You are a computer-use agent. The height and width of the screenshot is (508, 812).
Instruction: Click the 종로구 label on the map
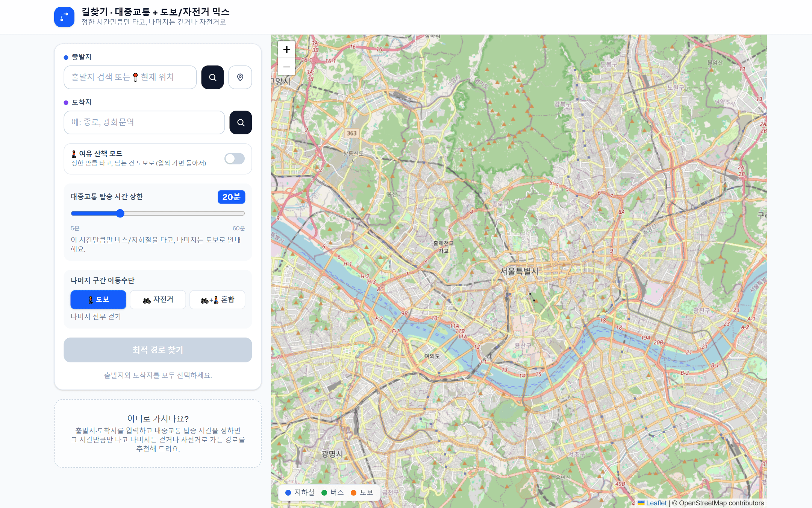pyautogui.click(x=500, y=204)
